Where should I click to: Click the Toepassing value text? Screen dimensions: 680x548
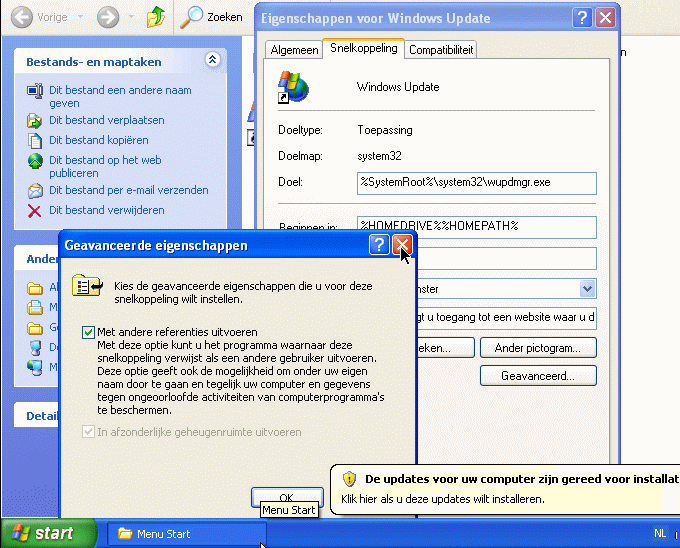coord(385,130)
